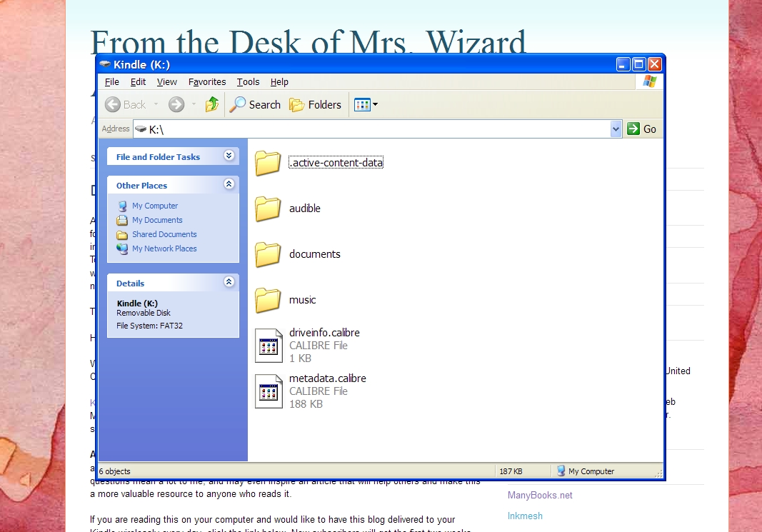Select the driveinfo.calibre file icon
Viewport: 762px width, 532px height.
tap(269, 346)
